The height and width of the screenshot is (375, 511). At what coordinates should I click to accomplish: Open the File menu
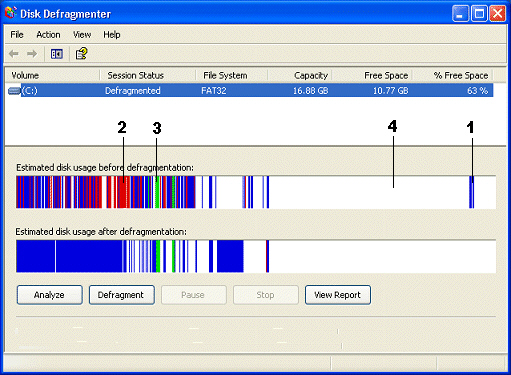[17, 35]
